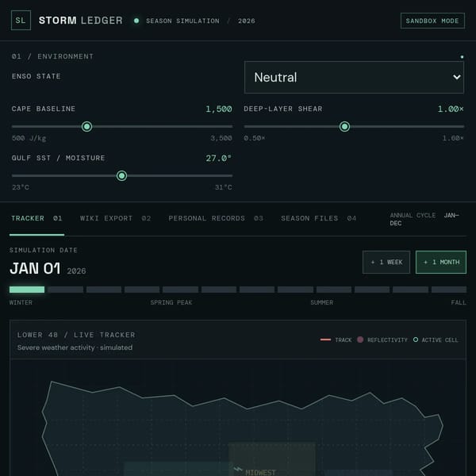Click the second month segment in the timeline
Viewport: 476px width, 476px height.
click(x=65, y=290)
